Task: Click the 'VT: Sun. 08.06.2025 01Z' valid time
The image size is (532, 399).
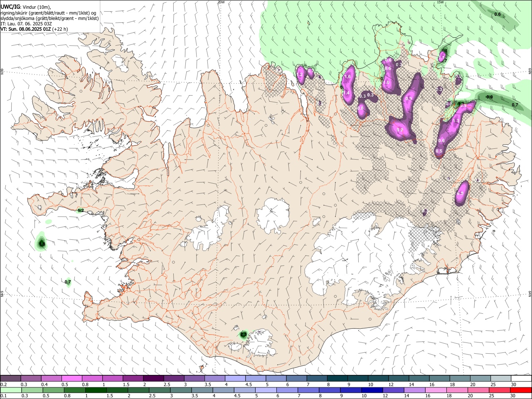Action: point(26,29)
